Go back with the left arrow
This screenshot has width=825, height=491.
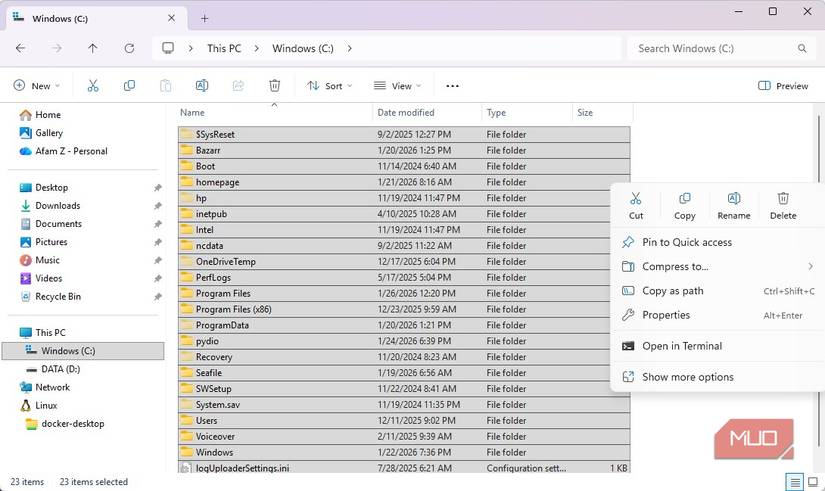(21, 48)
